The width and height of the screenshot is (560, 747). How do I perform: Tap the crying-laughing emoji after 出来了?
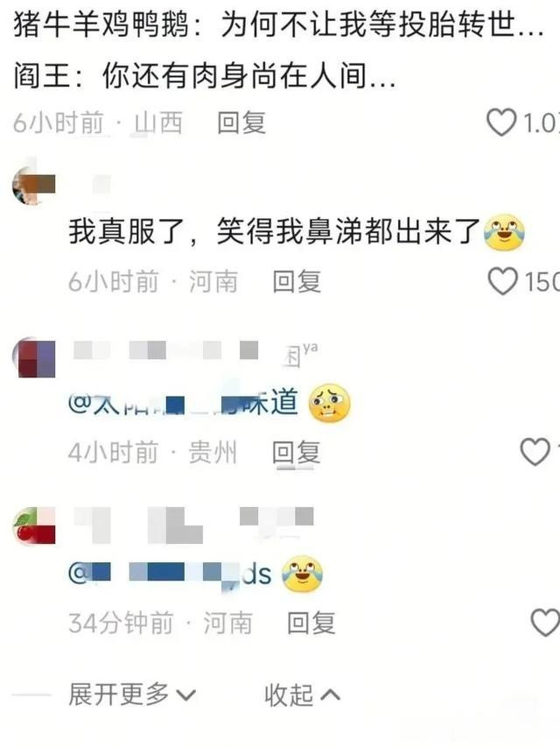click(504, 232)
